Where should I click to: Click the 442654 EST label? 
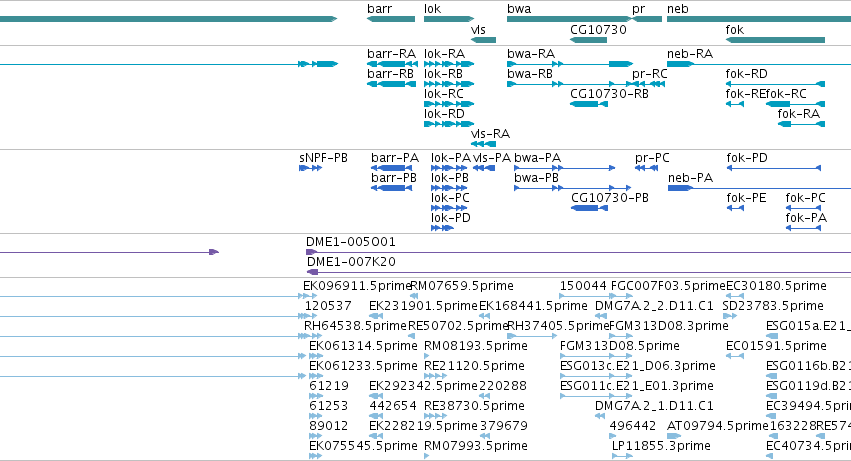(393, 407)
